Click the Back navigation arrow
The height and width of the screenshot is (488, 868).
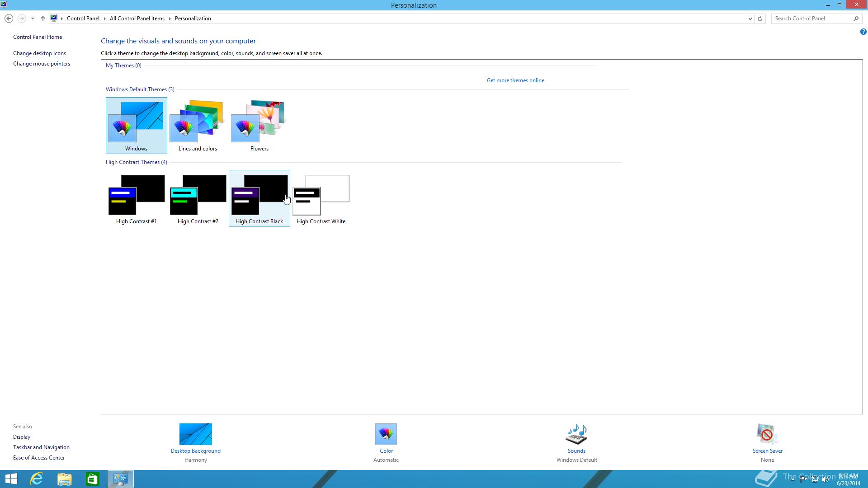(9, 19)
